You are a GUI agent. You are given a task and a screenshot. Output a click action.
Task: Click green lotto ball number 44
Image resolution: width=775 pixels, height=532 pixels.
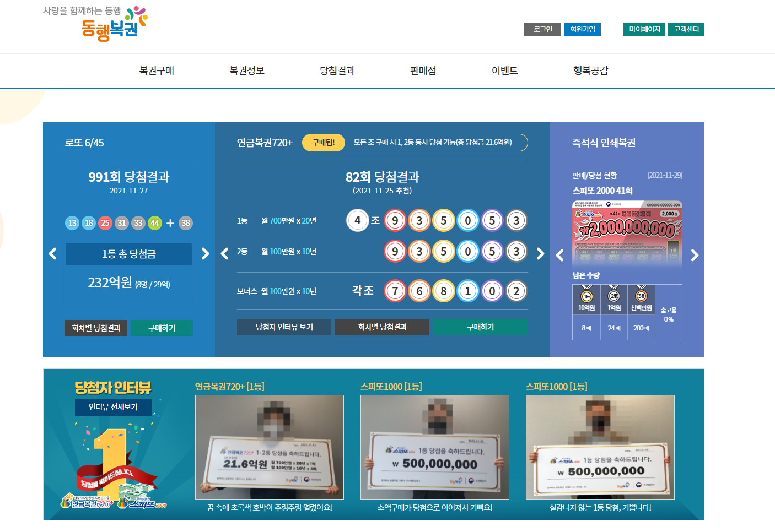coord(155,223)
